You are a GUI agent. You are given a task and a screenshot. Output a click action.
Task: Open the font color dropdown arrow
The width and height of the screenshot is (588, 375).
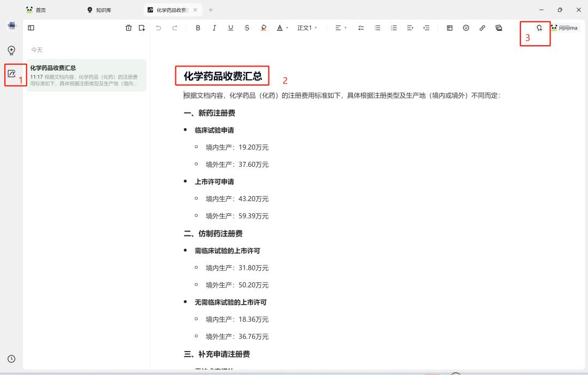[x=287, y=28]
